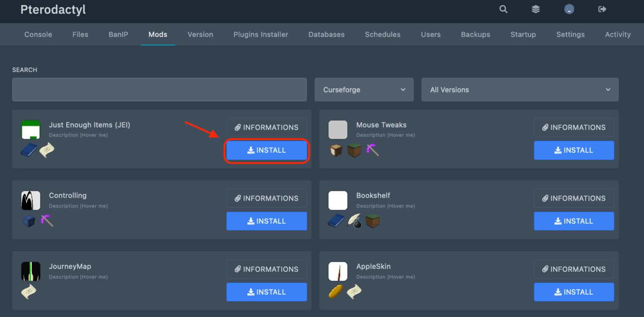Select the Just Enough Items mod thumbnail

click(31, 129)
